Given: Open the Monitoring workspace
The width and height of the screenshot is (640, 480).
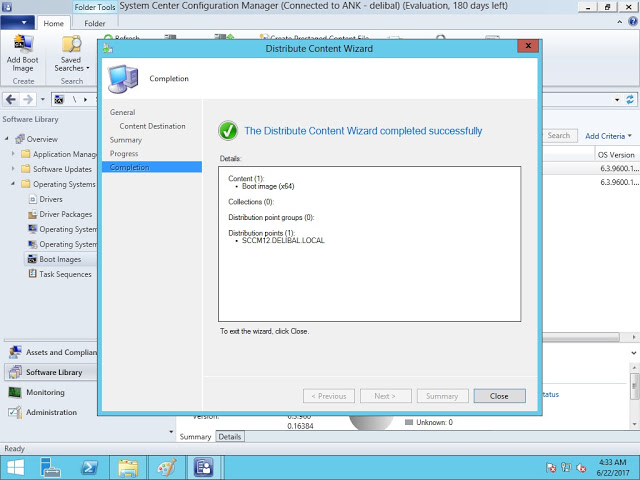Looking at the screenshot, I should [45, 392].
